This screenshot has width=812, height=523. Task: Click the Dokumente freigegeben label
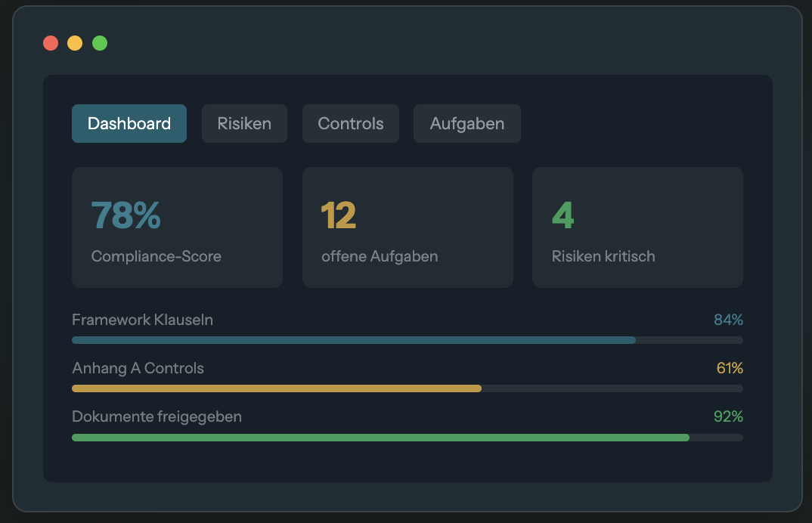[157, 416]
